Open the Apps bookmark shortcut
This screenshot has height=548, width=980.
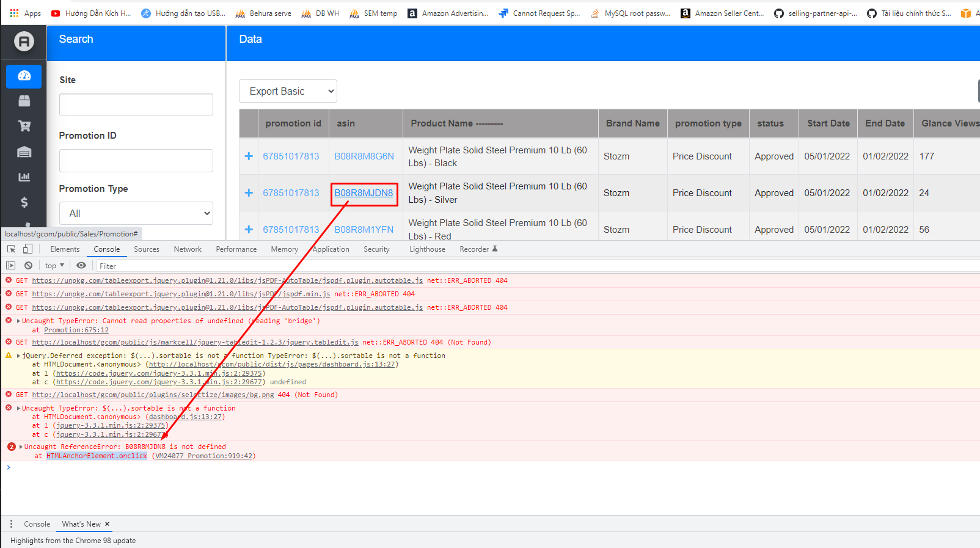(x=26, y=13)
